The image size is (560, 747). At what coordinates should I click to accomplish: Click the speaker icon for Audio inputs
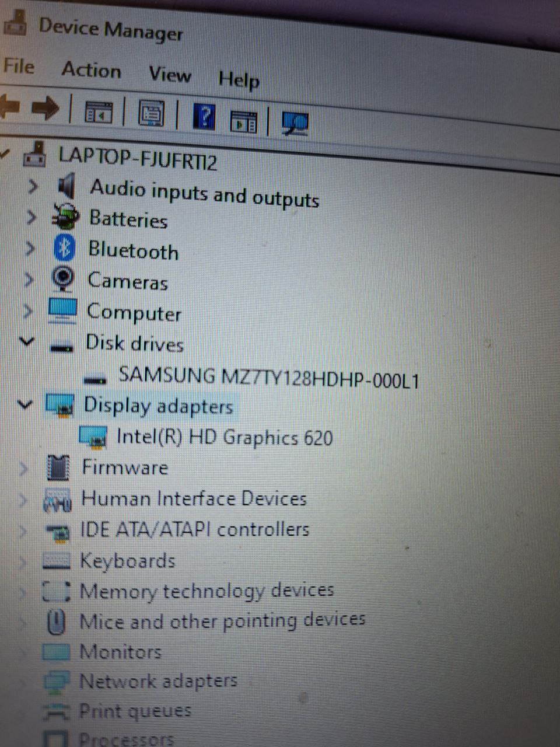(x=66, y=186)
